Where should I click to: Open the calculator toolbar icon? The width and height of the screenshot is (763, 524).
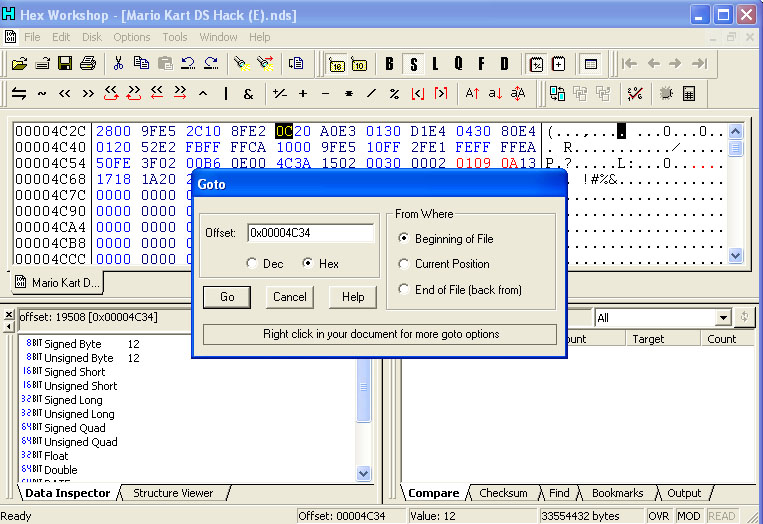click(x=689, y=93)
